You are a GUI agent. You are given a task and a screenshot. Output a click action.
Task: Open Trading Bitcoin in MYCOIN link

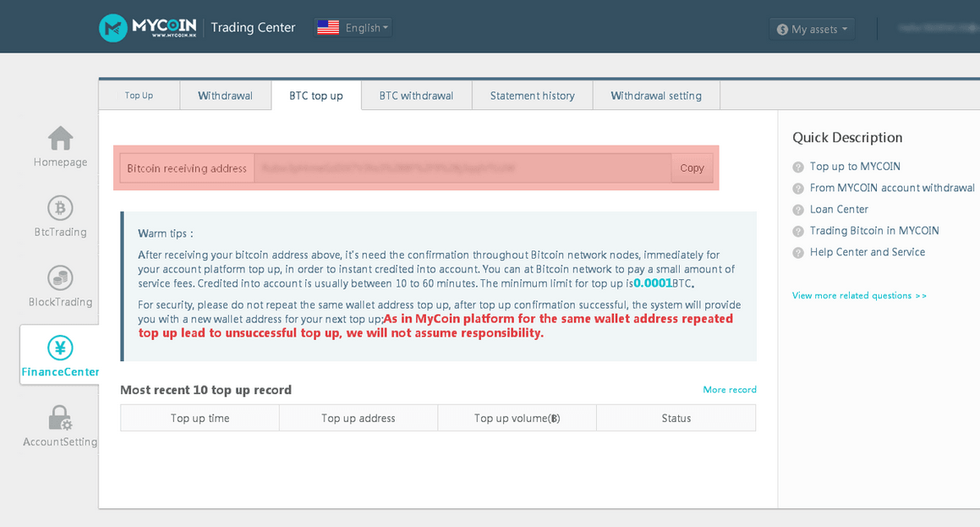click(x=874, y=231)
